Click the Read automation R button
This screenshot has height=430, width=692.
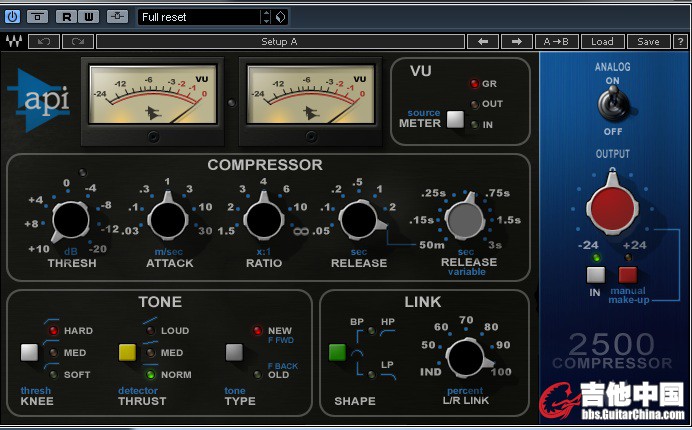(65, 17)
